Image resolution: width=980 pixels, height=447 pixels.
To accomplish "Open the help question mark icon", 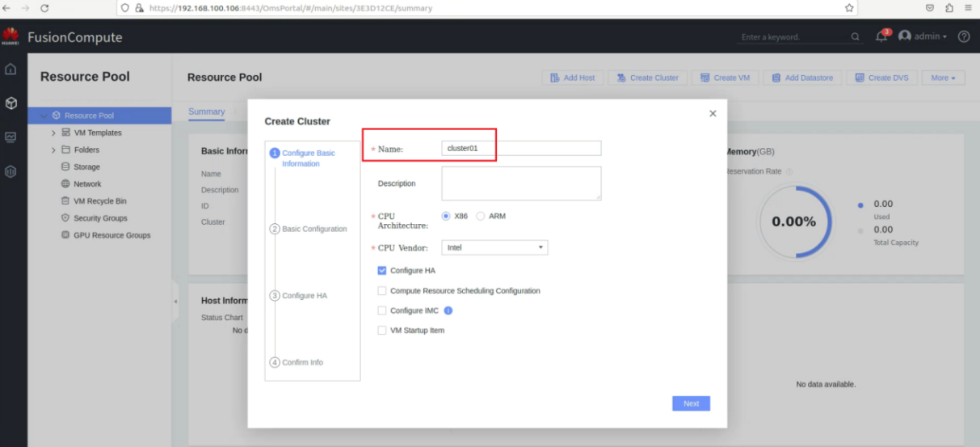I will tap(963, 36).
